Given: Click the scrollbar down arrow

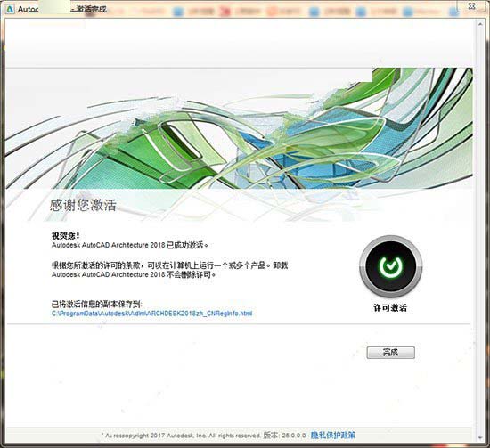Looking at the screenshot, I should tap(480, 437).
